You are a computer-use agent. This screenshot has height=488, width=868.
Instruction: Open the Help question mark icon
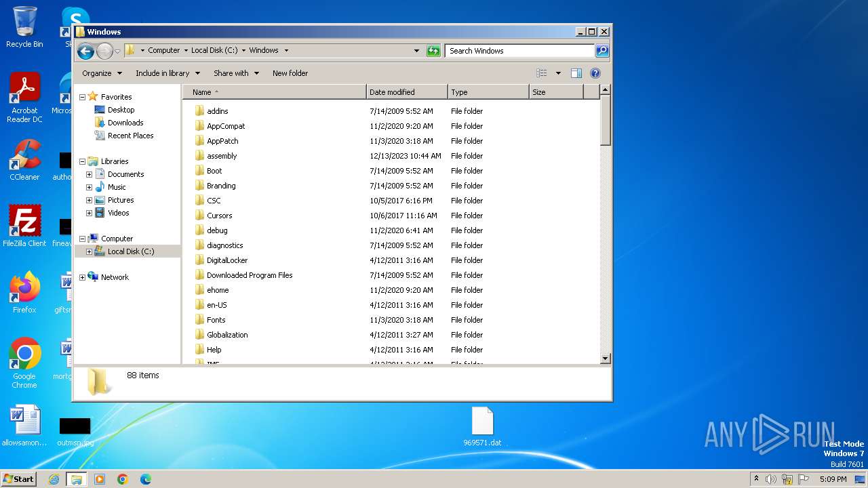[595, 73]
